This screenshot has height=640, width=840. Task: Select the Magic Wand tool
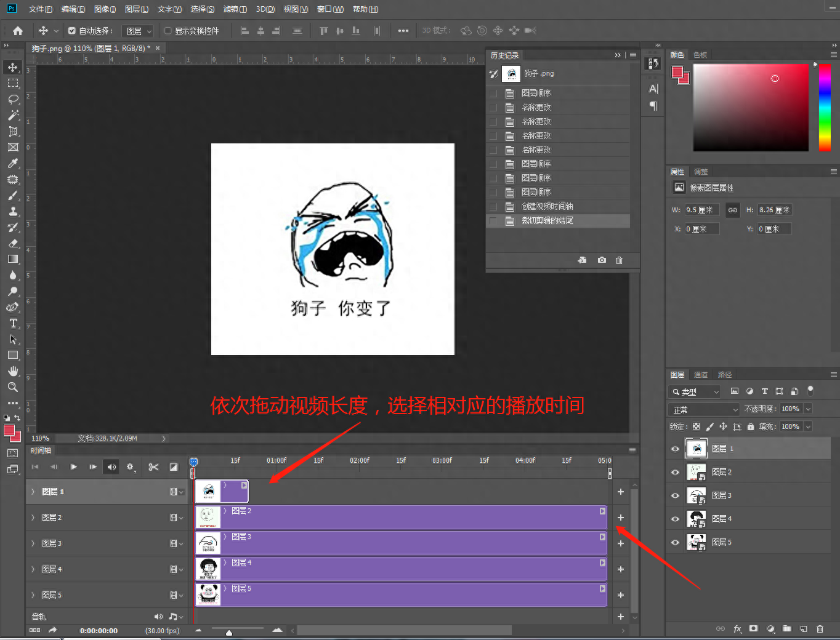(13, 115)
